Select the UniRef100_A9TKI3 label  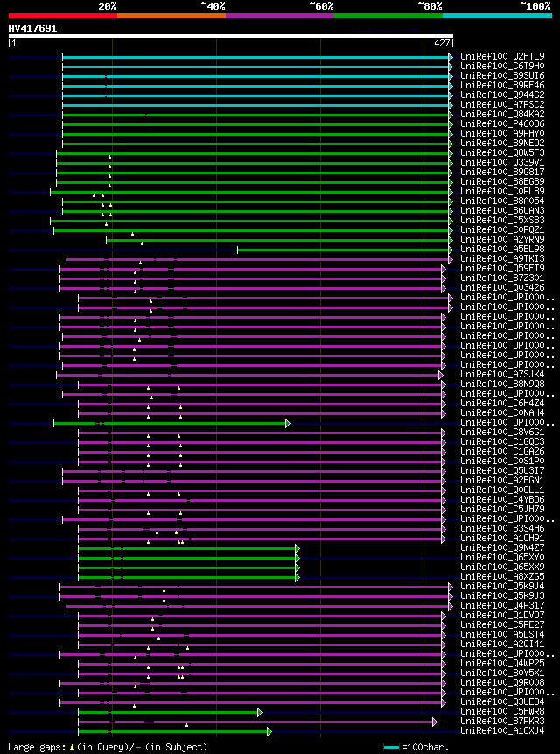pyautogui.click(x=502, y=258)
